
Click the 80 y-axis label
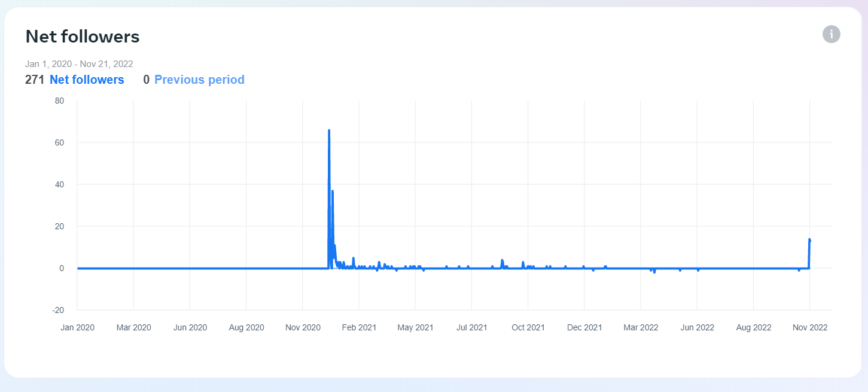pos(59,101)
